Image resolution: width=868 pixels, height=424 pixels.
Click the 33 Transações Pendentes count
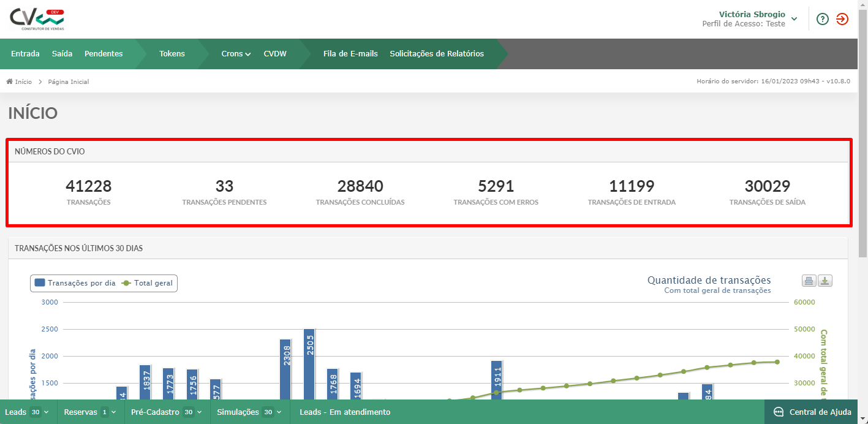click(224, 186)
